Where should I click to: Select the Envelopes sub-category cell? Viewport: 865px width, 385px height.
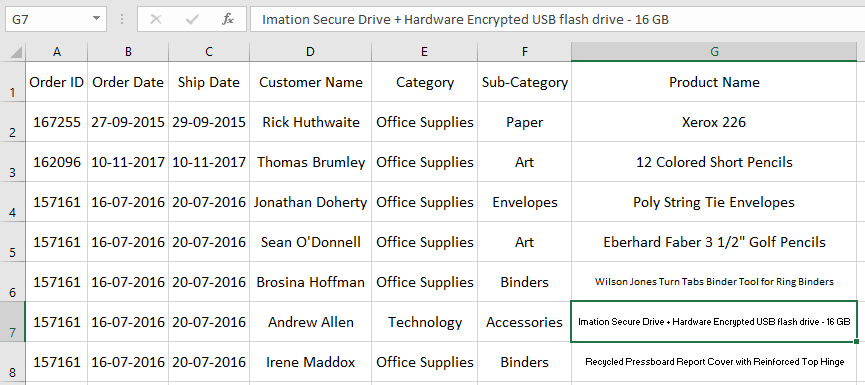524,202
